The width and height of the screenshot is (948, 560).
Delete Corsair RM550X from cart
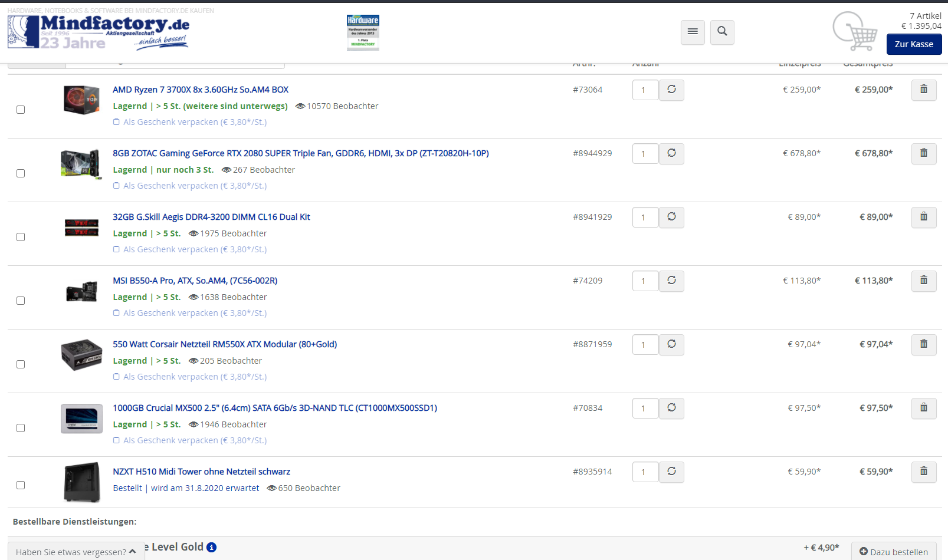click(x=924, y=344)
